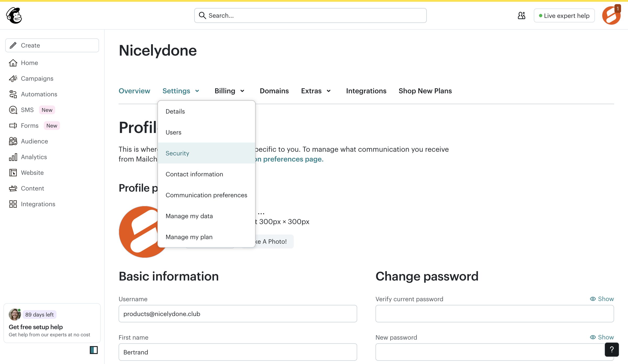Click the Create button label
628x364 pixels.
point(30,45)
